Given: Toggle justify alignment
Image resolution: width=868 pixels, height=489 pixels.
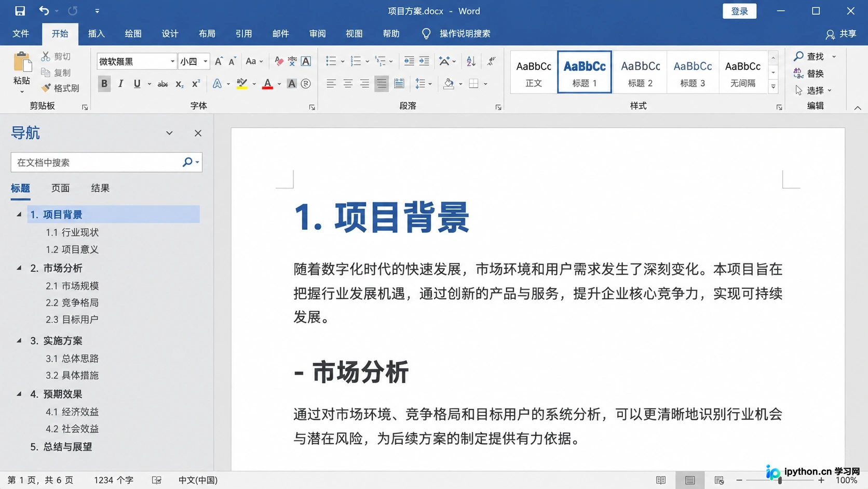Looking at the screenshot, I should (x=382, y=84).
